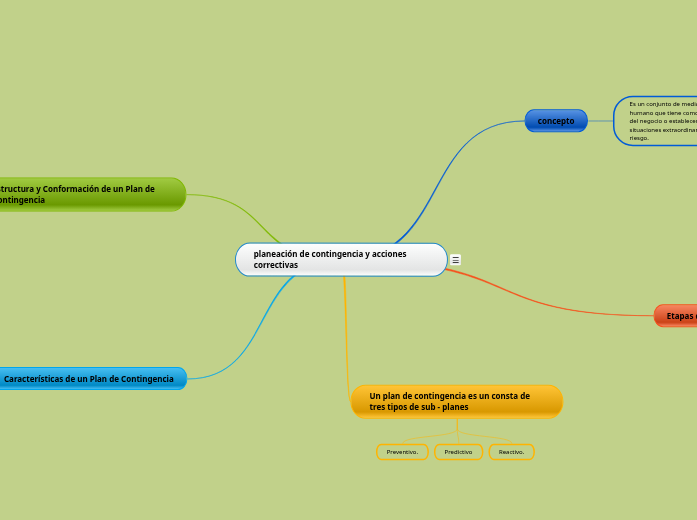Select 'Características de un Plan de Contingencia' node
This screenshot has height=520, width=697.
92,379
